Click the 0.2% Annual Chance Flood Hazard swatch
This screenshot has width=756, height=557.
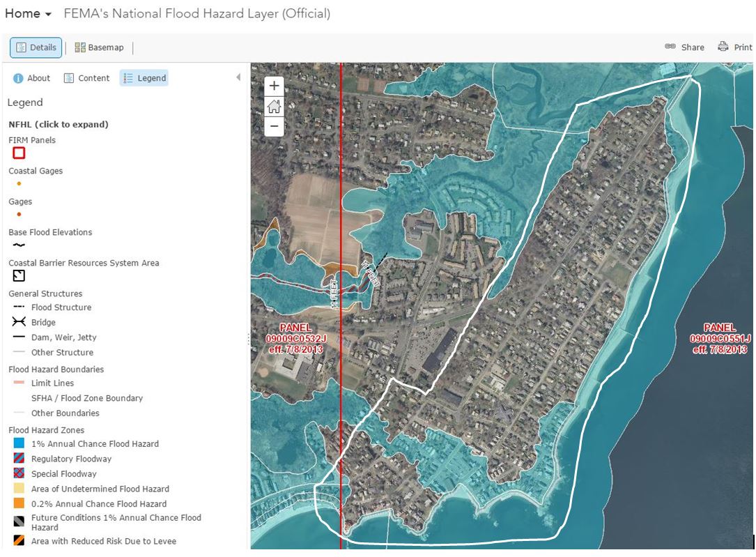(19, 503)
